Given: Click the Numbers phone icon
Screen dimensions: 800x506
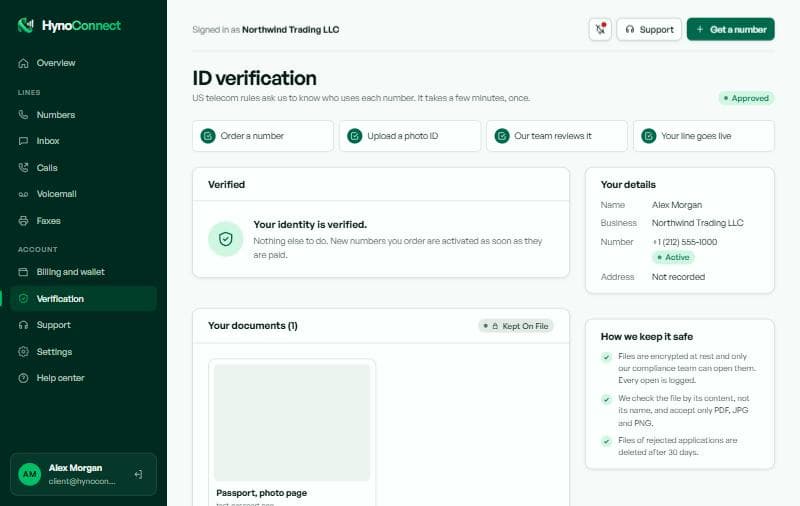Looking at the screenshot, I should (23, 115).
